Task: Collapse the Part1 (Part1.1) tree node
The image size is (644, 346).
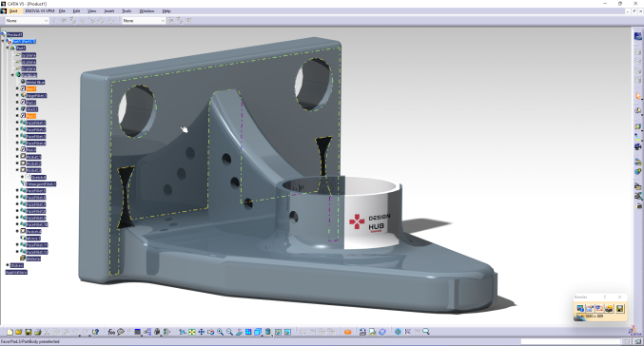Action: pos(3,42)
